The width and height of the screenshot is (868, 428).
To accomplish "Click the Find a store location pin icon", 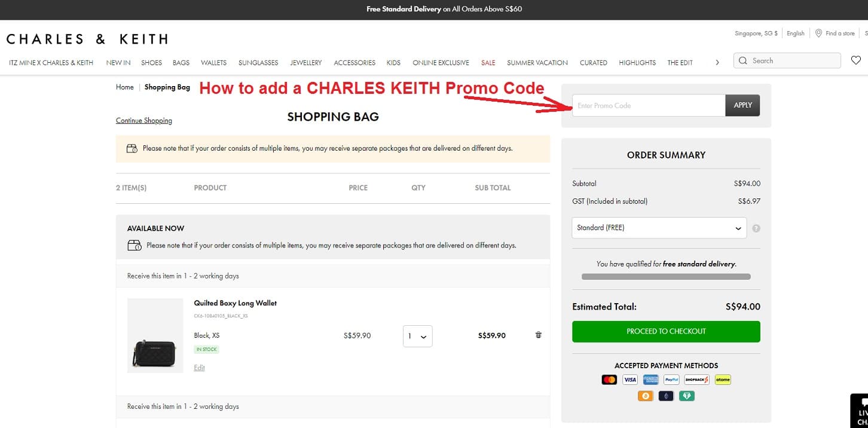I will pos(817,33).
